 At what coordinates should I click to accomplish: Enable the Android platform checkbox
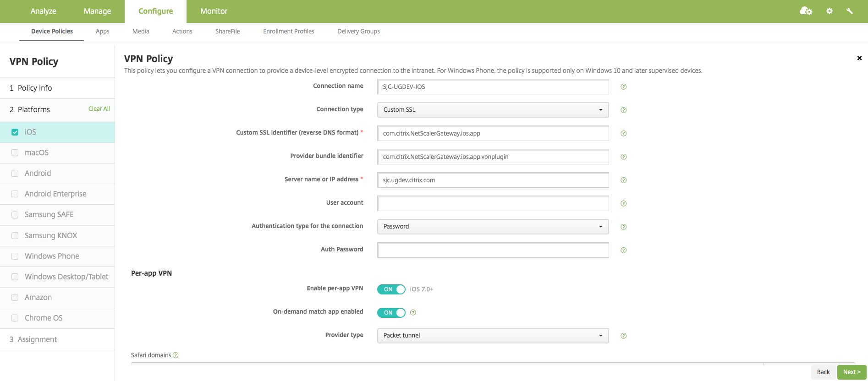coord(15,174)
